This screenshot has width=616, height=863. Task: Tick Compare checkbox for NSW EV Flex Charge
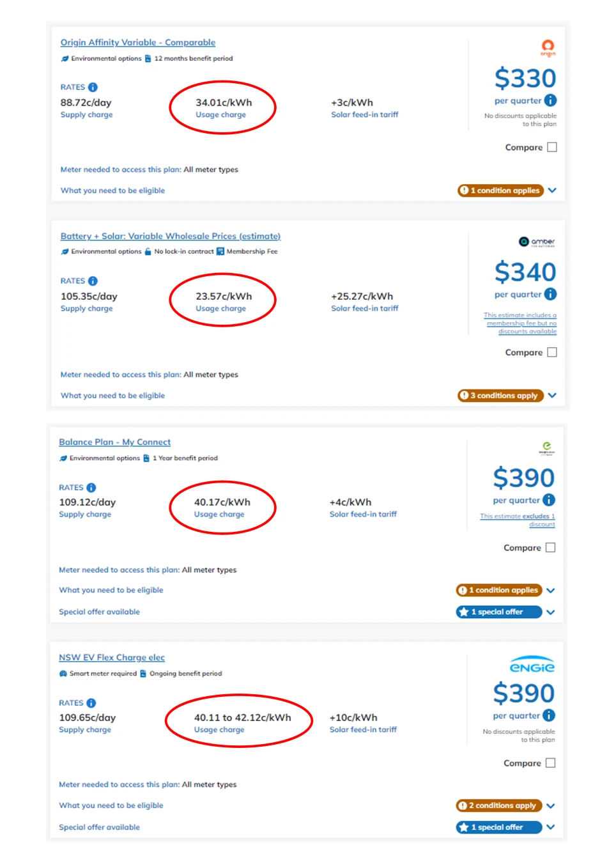pyautogui.click(x=551, y=763)
